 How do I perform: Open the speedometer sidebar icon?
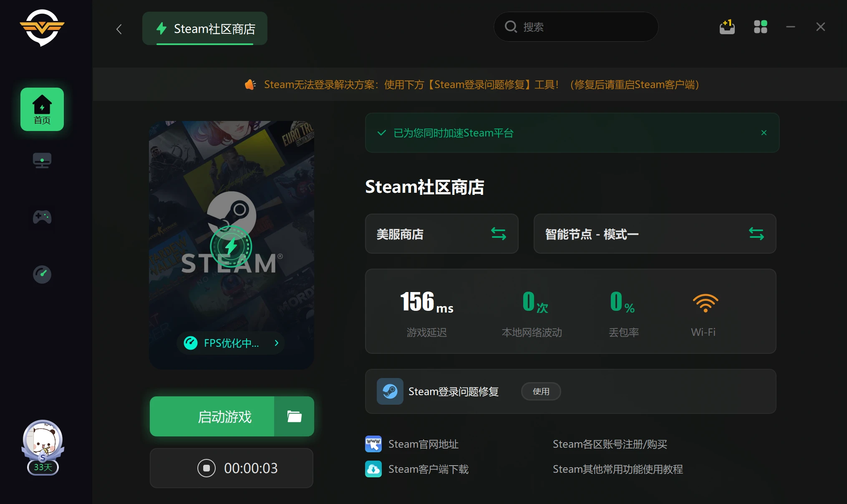42,274
